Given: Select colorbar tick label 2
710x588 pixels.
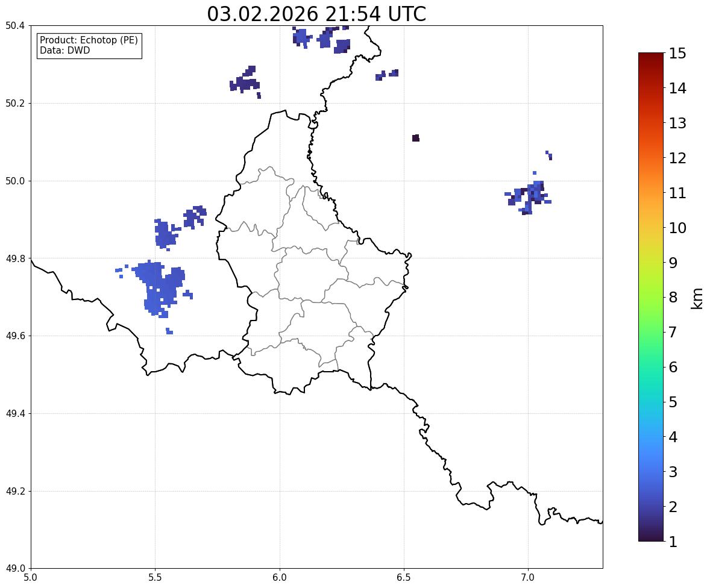Looking at the screenshot, I should click(673, 507).
